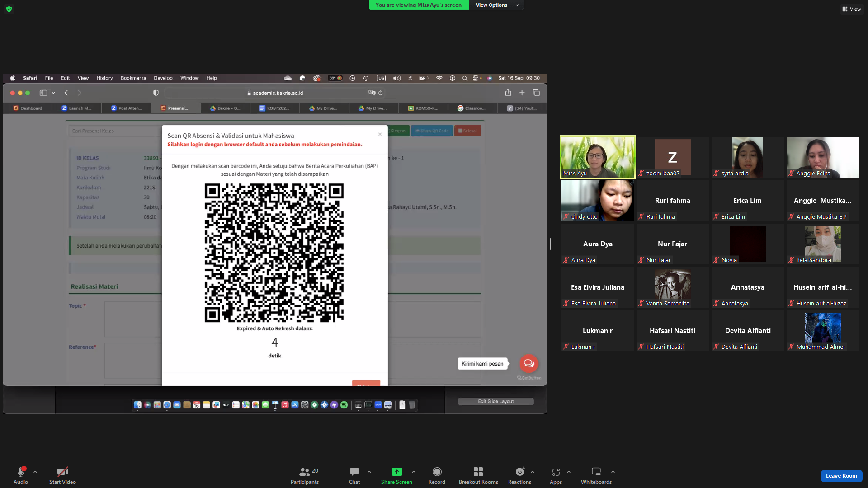868x488 pixels.
Task: Click the Spotify icon in the shared Dock
Action: pos(344,405)
